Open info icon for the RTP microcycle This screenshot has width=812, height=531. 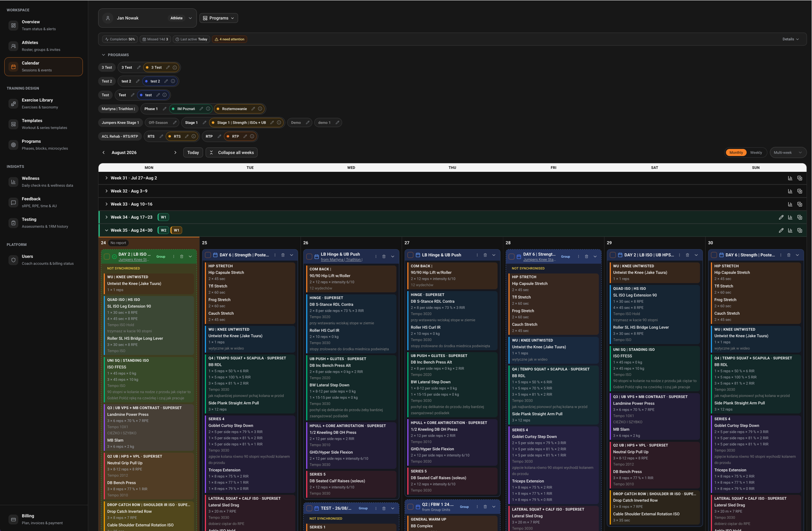(252, 137)
